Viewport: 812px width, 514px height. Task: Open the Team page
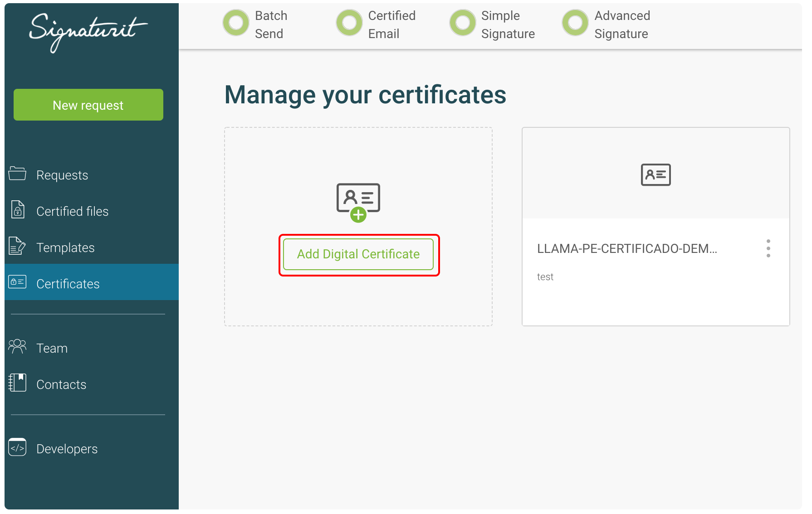[x=52, y=348]
